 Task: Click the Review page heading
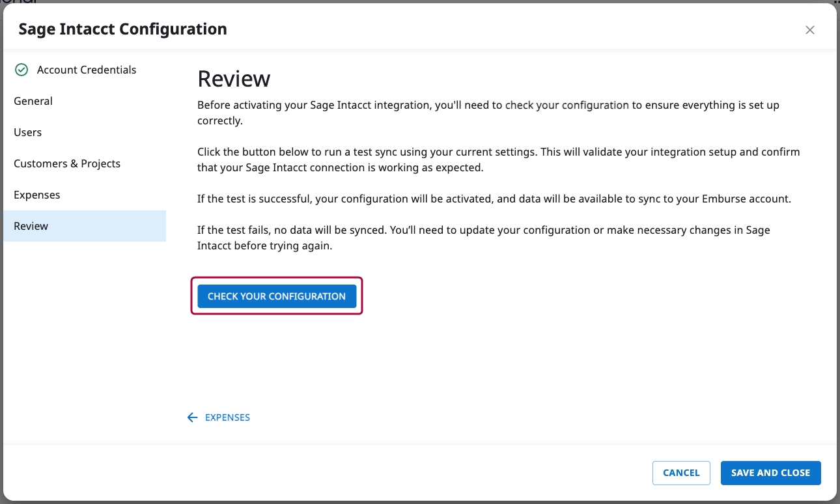(234, 79)
